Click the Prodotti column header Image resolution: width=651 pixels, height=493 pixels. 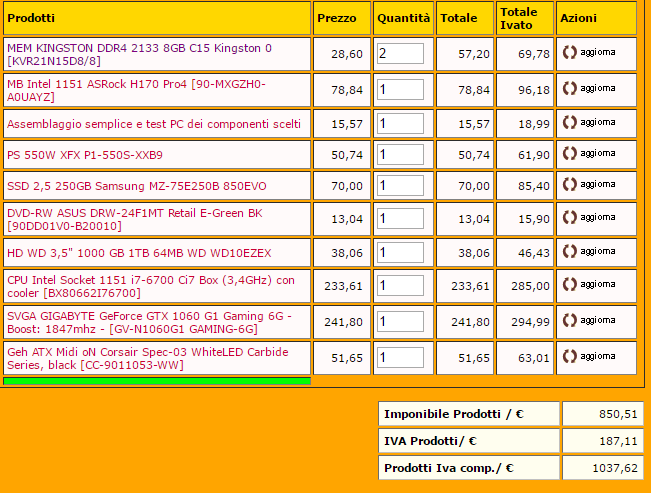tap(157, 18)
